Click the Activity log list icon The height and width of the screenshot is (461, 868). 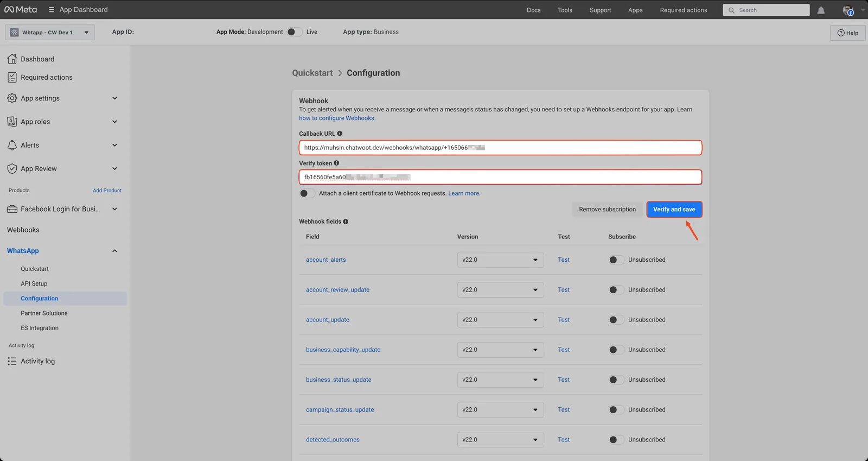click(12, 361)
